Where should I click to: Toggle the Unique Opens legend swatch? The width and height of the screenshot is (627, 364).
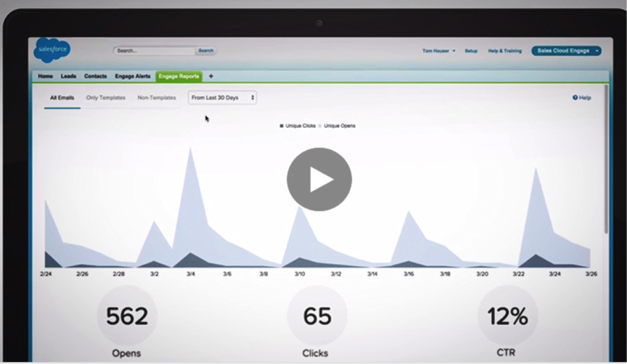[x=320, y=126]
